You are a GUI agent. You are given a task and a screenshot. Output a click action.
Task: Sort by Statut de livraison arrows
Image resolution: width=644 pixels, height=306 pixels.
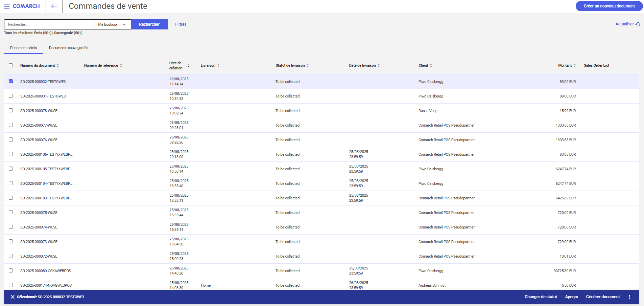[x=308, y=66]
